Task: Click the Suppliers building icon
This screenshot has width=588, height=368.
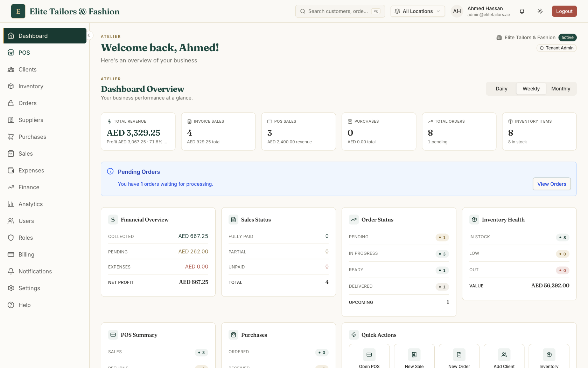Action: (11, 120)
